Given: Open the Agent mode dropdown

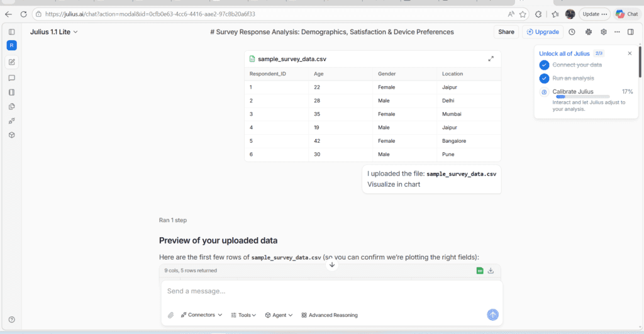Looking at the screenshot, I should tap(279, 315).
